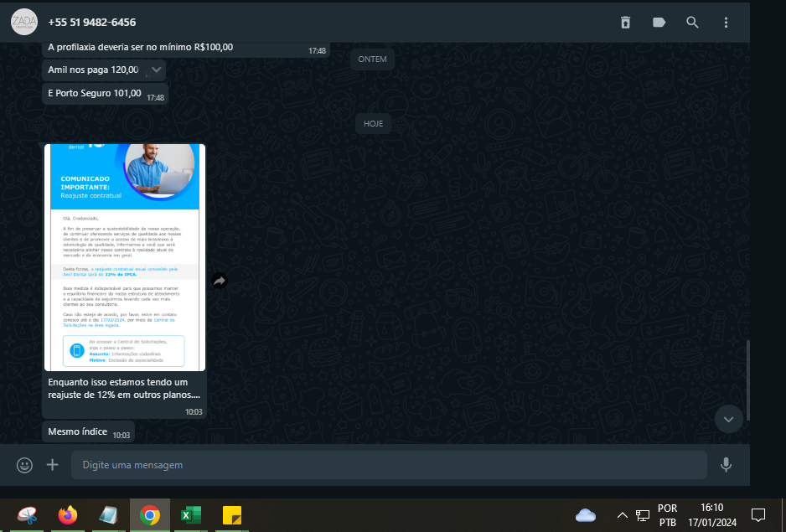
Task: Open the three-dot chat menu
Action: coord(726,23)
